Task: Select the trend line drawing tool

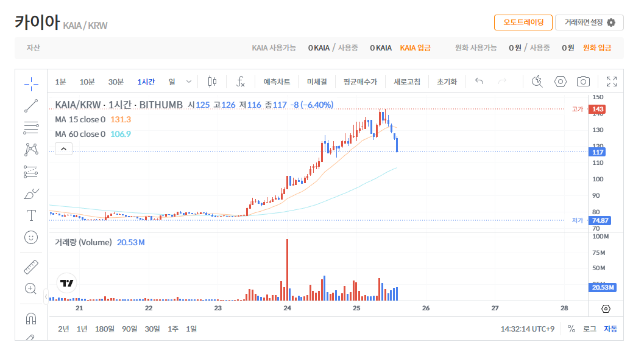Action: (x=31, y=105)
